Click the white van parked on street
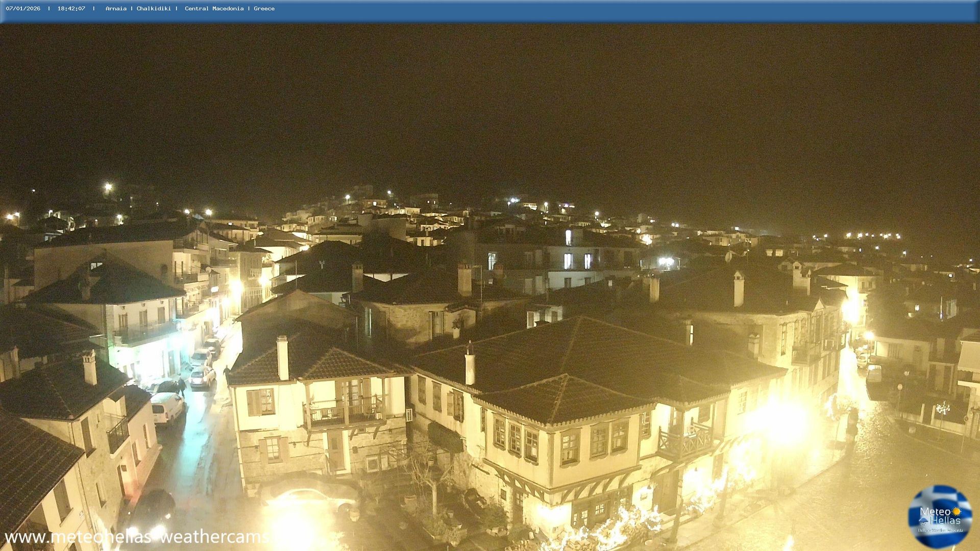Viewport: 980px width, 551px height. 167,408
